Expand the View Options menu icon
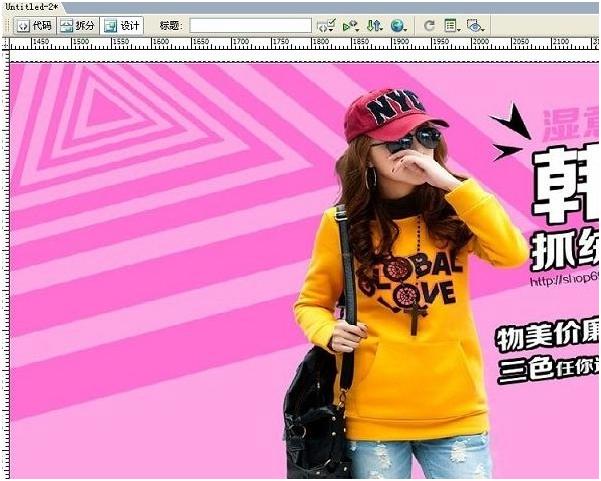This screenshot has width=601, height=481. point(452,25)
